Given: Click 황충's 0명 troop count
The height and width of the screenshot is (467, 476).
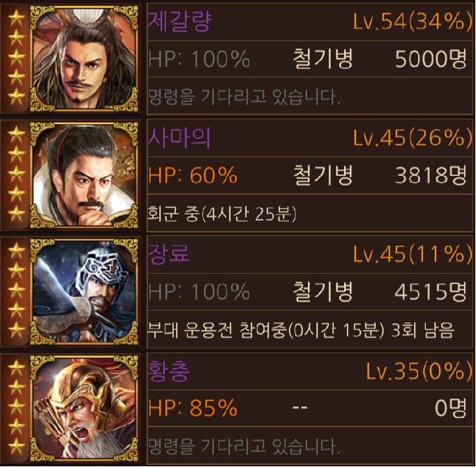Looking at the screenshot, I should (451, 408).
